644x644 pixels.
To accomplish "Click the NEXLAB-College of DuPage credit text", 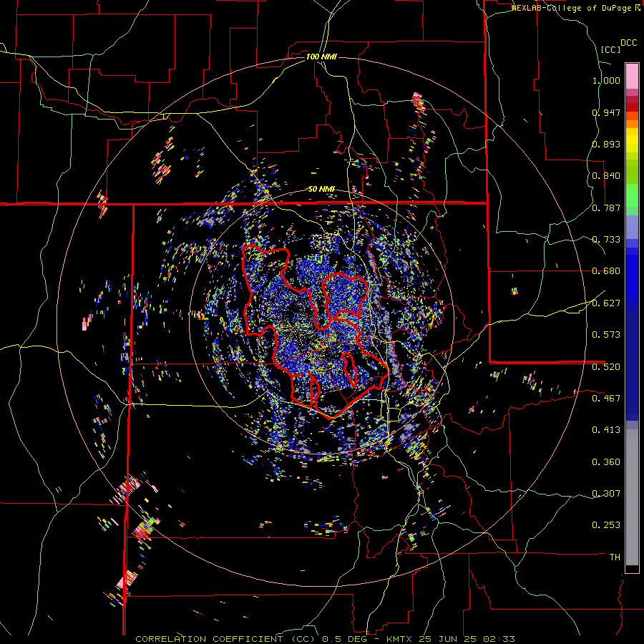I will coord(572,8).
